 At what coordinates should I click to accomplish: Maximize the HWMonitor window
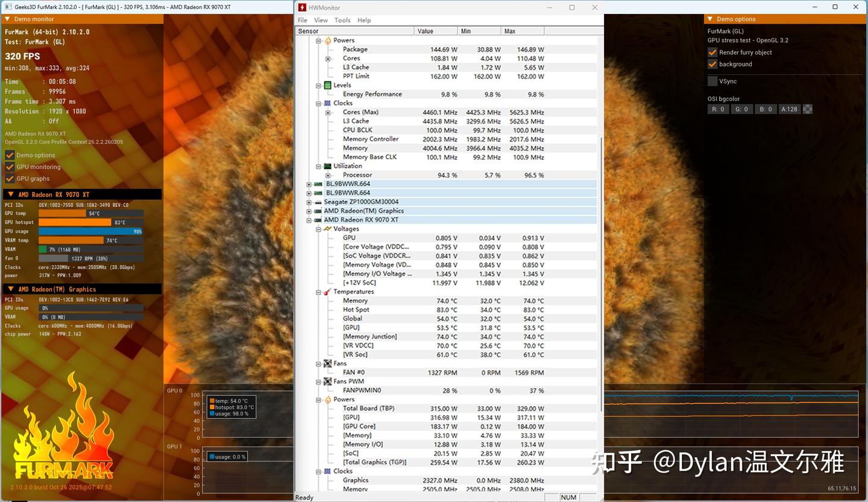click(572, 7)
